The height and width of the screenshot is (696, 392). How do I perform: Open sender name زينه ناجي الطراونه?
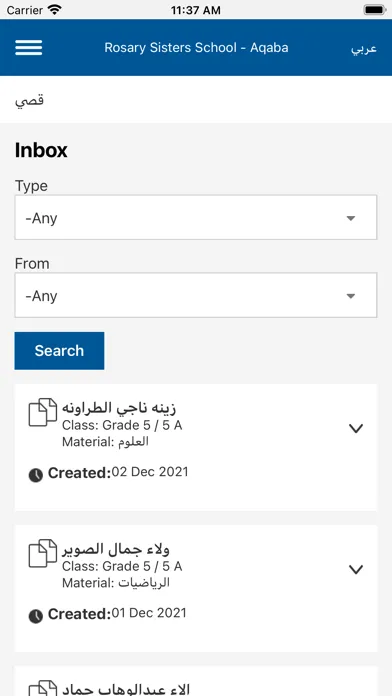pyautogui.click(x=119, y=407)
